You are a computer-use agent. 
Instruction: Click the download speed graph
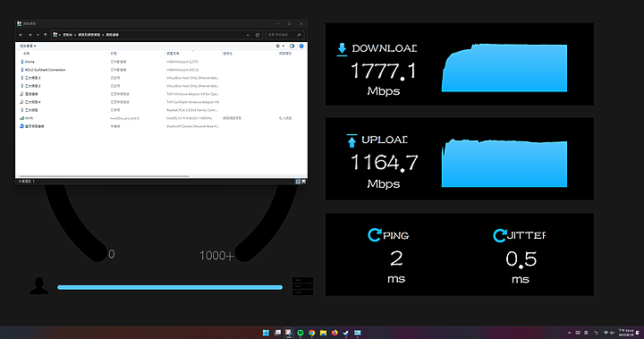click(504, 68)
